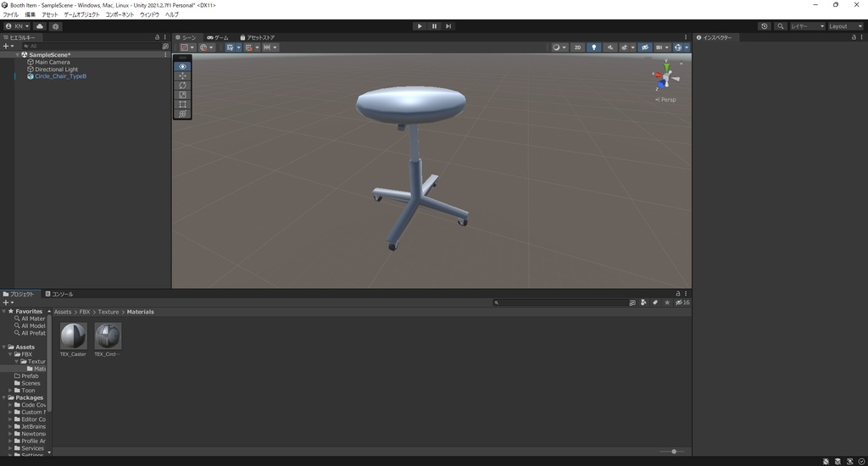The width and height of the screenshot is (868, 466).
Task: Open the アセット menu
Action: tap(49, 14)
